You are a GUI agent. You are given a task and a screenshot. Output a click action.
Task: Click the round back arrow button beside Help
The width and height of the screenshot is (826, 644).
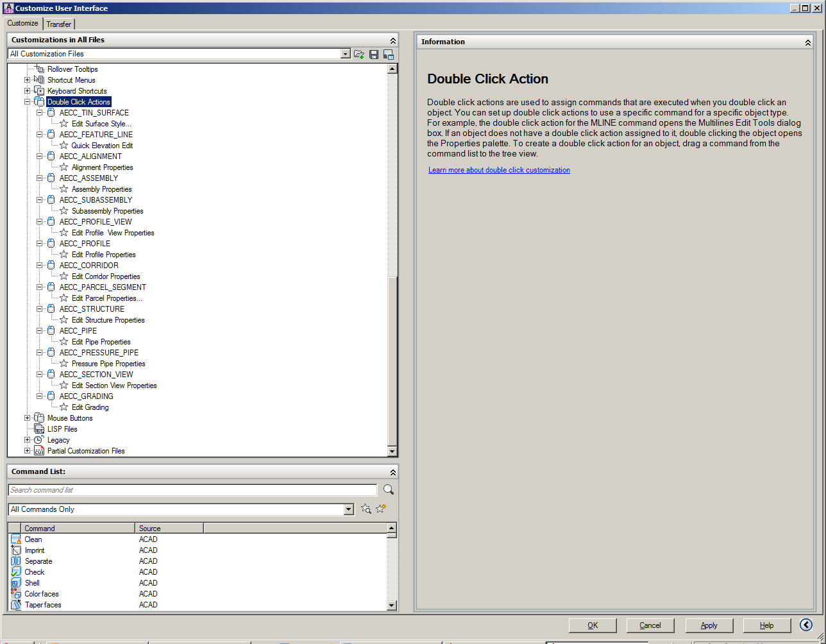[806, 625]
